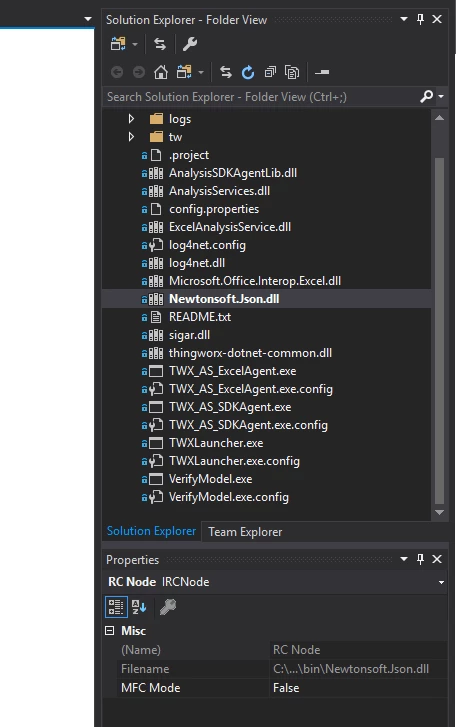Open the RC Node object dropdown
This screenshot has width=456, height=727.
(x=441, y=582)
